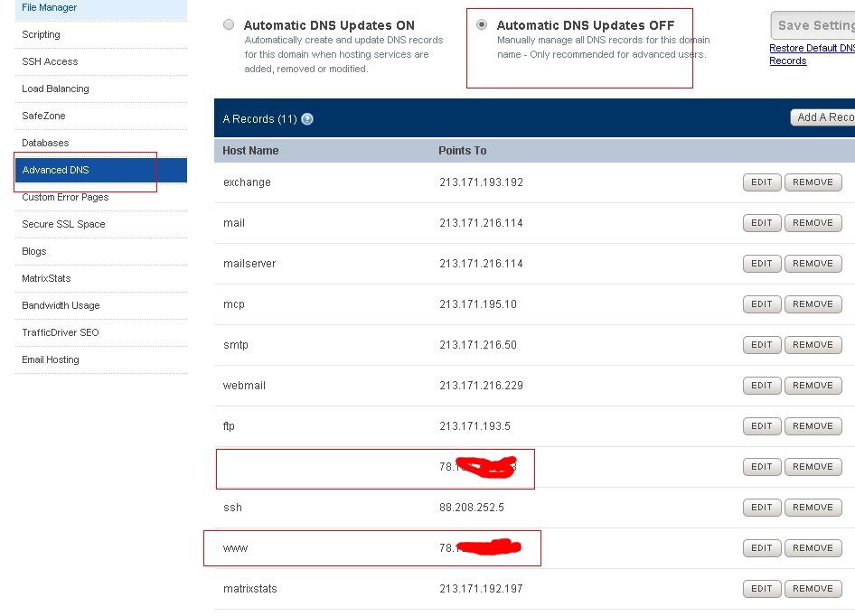
Task: Remove the www A record
Action: [x=813, y=548]
